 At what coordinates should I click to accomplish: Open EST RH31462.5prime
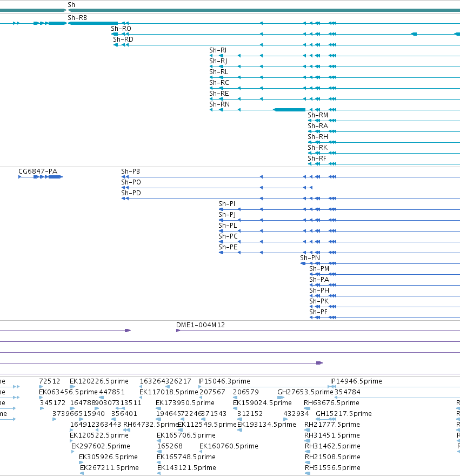[333, 446]
